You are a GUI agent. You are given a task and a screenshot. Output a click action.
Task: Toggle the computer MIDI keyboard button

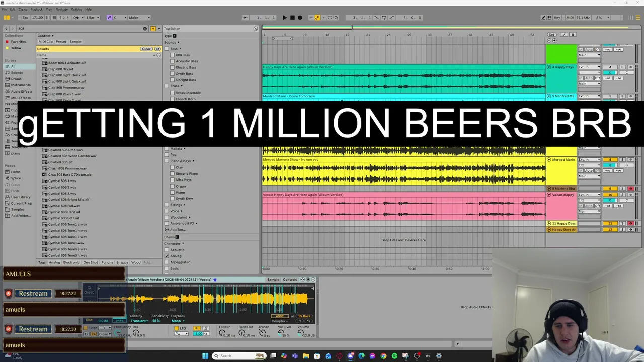[x=549, y=18]
